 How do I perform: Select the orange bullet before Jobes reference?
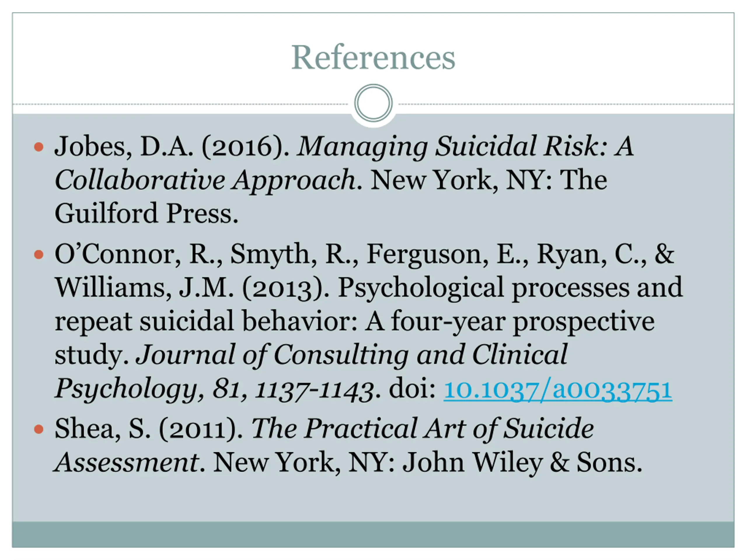click(39, 147)
